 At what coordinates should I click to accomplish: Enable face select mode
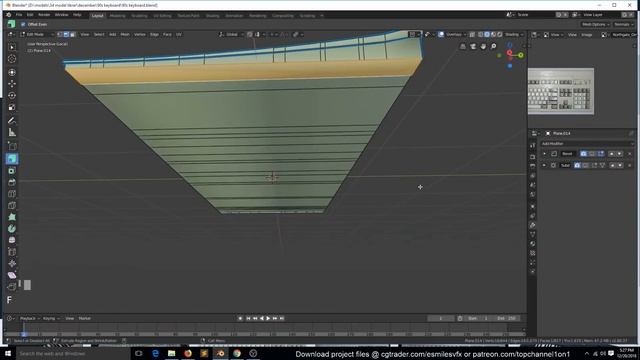(x=72, y=35)
